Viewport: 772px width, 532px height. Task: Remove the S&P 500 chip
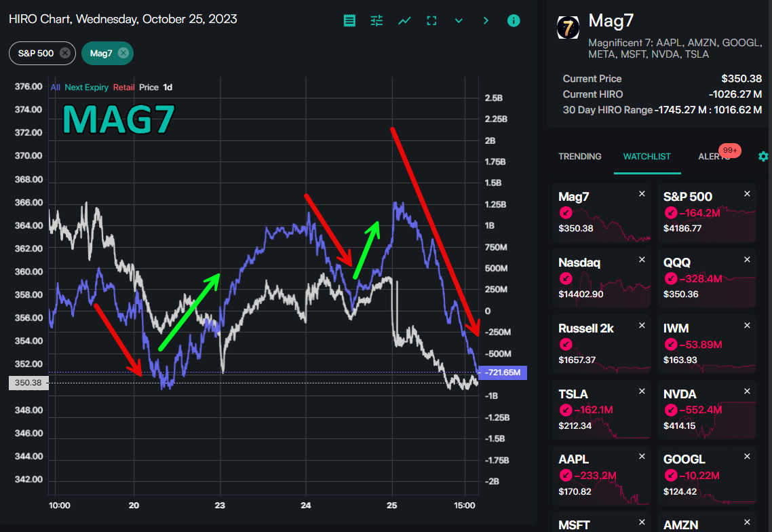65,53
